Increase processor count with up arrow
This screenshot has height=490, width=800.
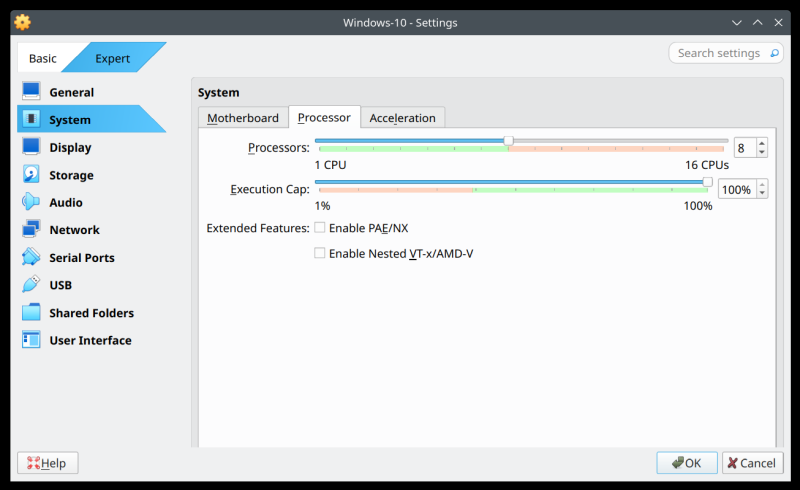(x=762, y=143)
